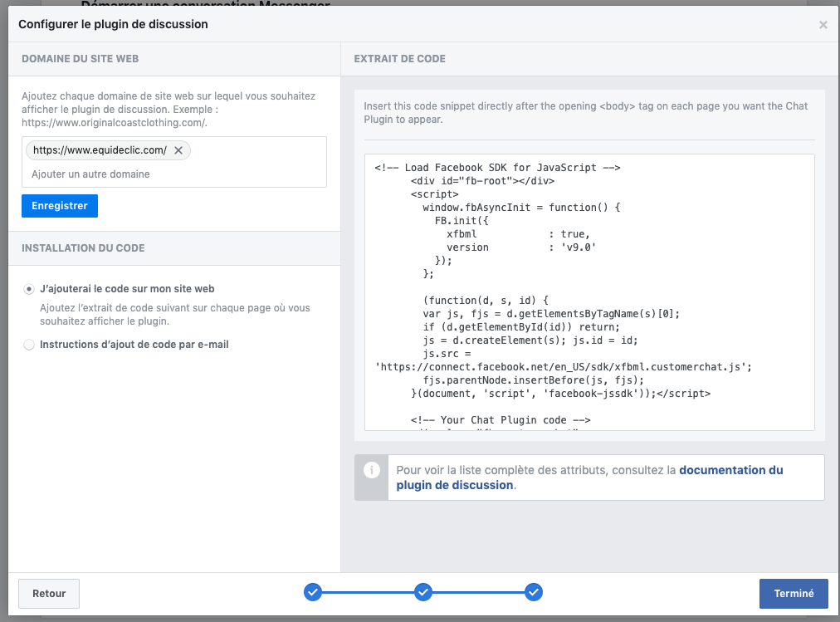Remove the equideclic.com domain chip

(178, 150)
